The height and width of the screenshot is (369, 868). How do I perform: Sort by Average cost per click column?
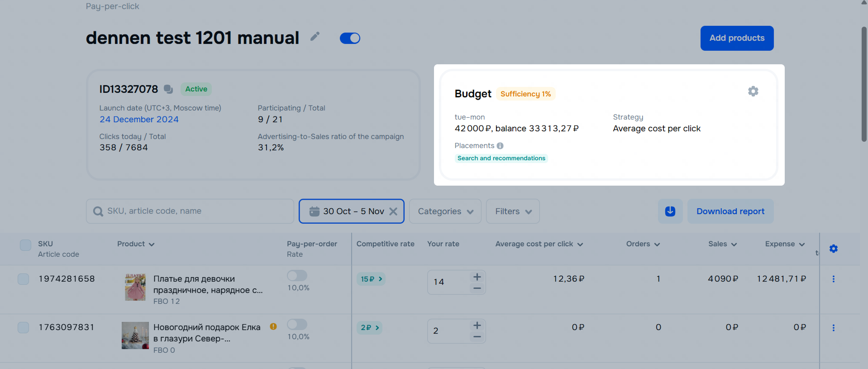(x=539, y=244)
